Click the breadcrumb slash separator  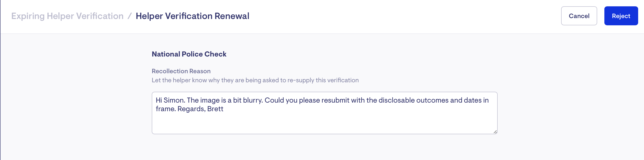pos(129,16)
